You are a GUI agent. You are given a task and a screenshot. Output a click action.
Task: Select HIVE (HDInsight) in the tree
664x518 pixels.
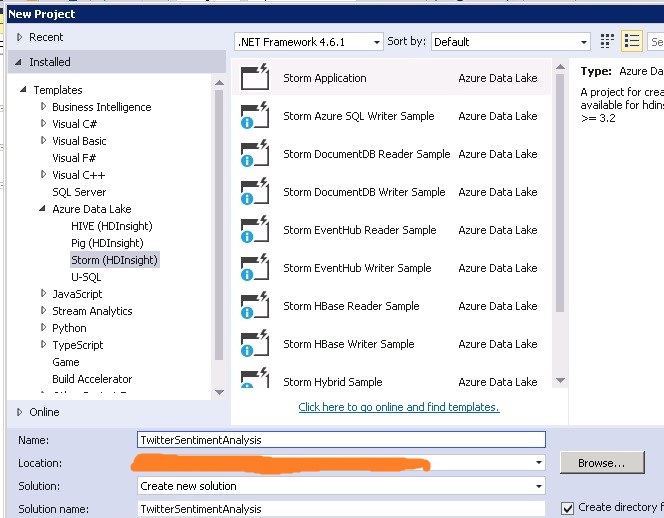[x=107, y=226]
